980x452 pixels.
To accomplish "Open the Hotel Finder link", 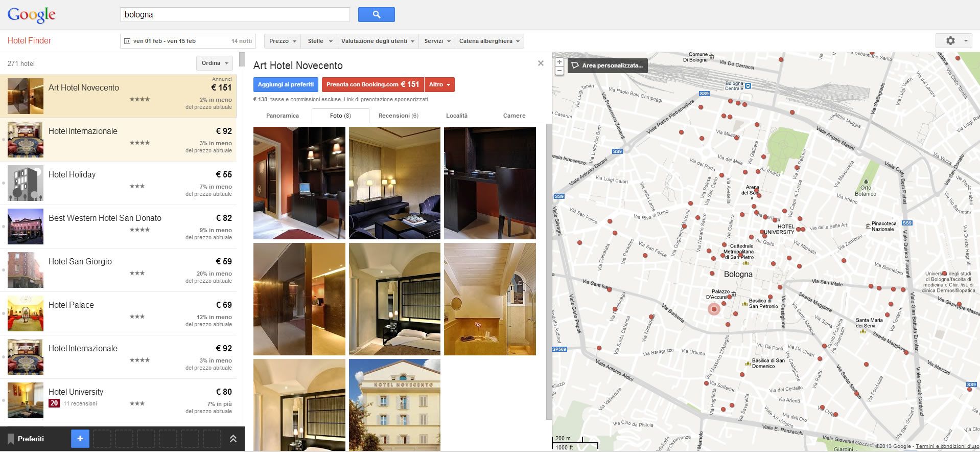I will 29,41.
